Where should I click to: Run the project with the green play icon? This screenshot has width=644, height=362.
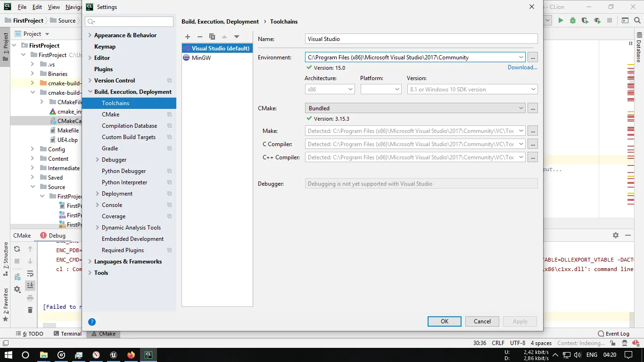[x=561, y=20]
